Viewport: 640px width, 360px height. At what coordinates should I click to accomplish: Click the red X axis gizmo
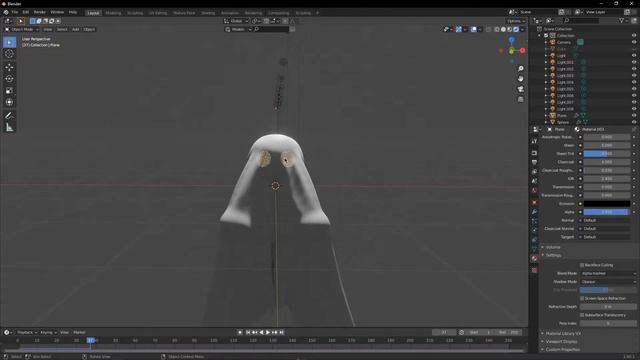tap(522, 51)
